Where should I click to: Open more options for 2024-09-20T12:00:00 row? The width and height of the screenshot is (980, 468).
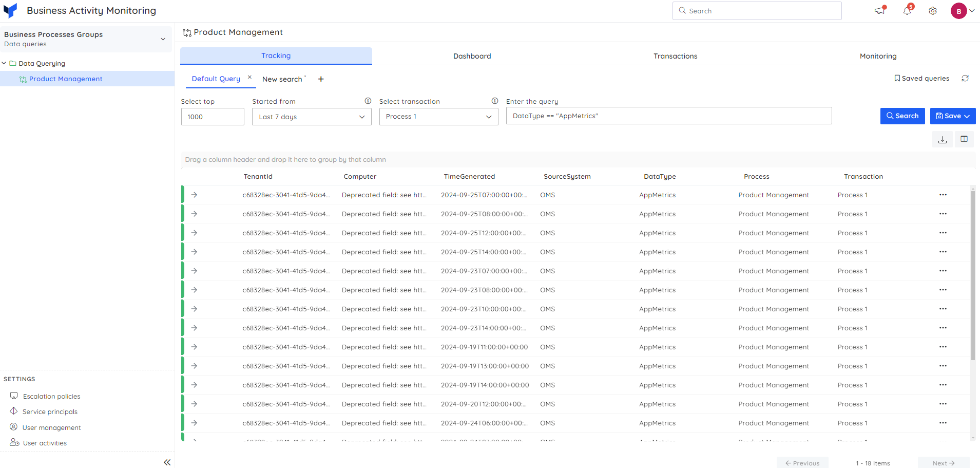(943, 404)
